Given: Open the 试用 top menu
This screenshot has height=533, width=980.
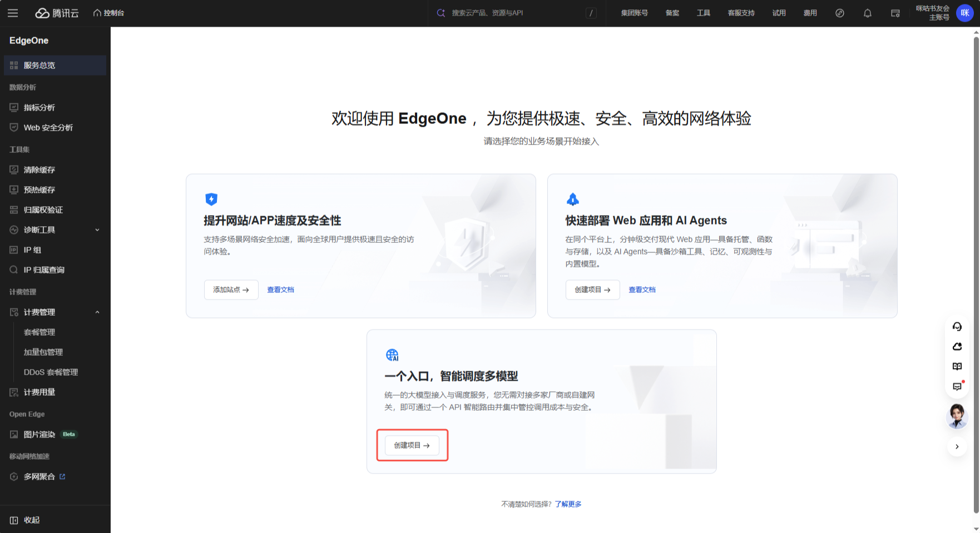Looking at the screenshot, I should 779,13.
